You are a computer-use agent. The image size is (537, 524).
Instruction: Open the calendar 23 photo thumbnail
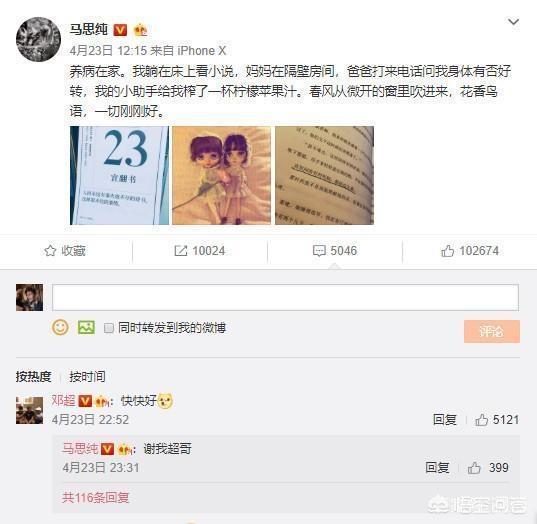pos(119,175)
